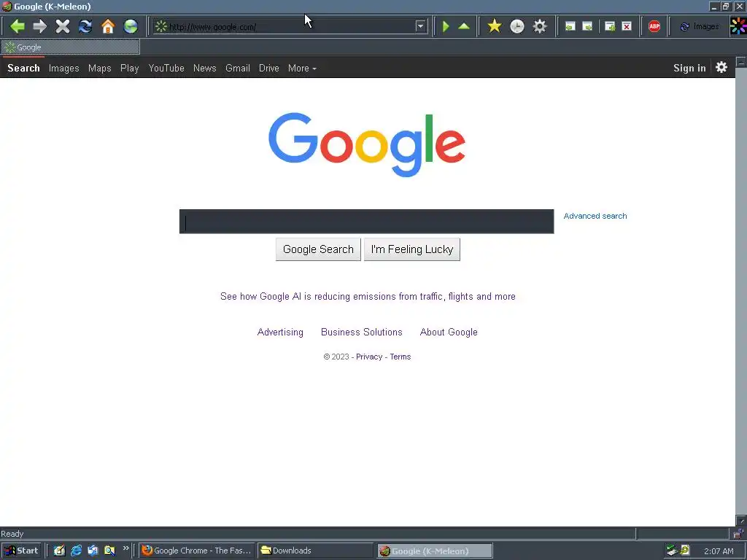
Task: Click the Advanced search link
Action: click(x=595, y=216)
